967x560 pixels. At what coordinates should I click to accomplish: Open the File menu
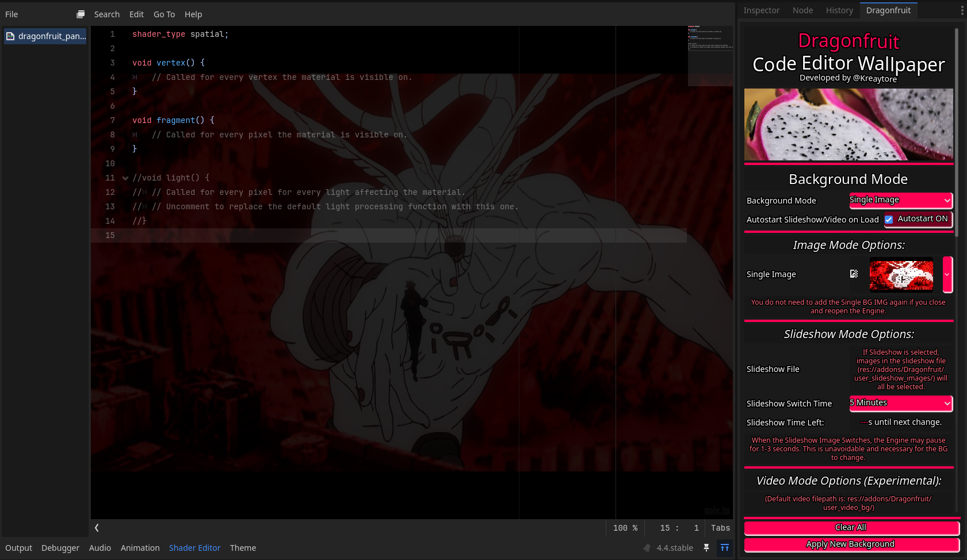tap(12, 14)
